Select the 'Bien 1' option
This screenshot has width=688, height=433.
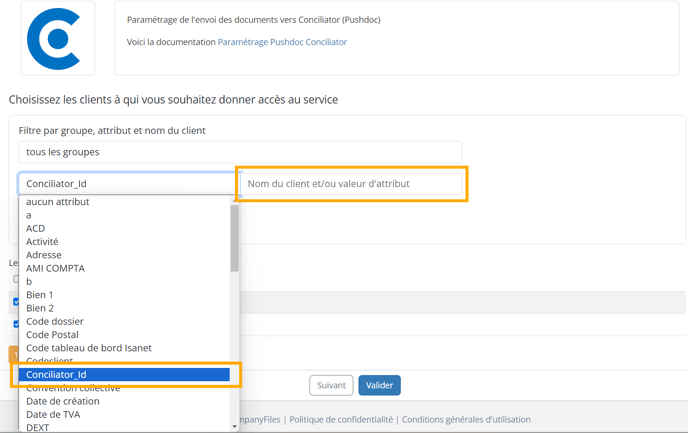click(x=124, y=295)
